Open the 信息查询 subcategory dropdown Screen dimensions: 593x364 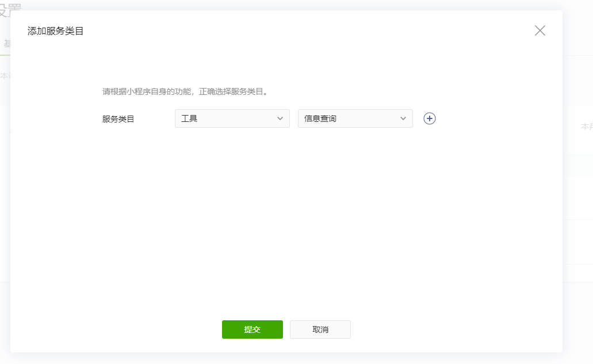355,118
